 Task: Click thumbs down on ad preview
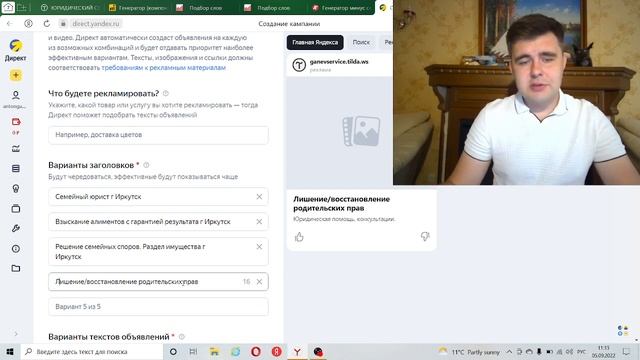click(425, 236)
